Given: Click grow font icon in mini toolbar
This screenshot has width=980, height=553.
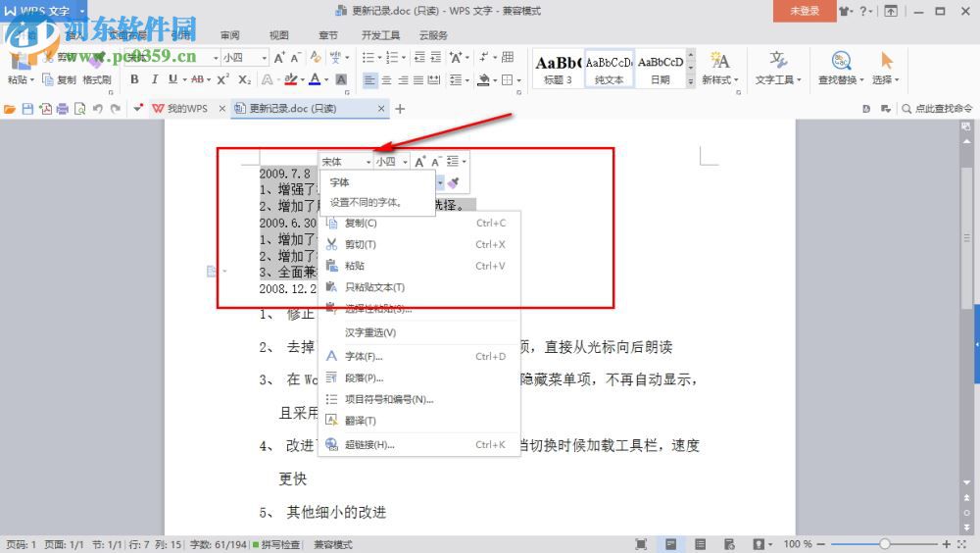Looking at the screenshot, I should (x=420, y=162).
